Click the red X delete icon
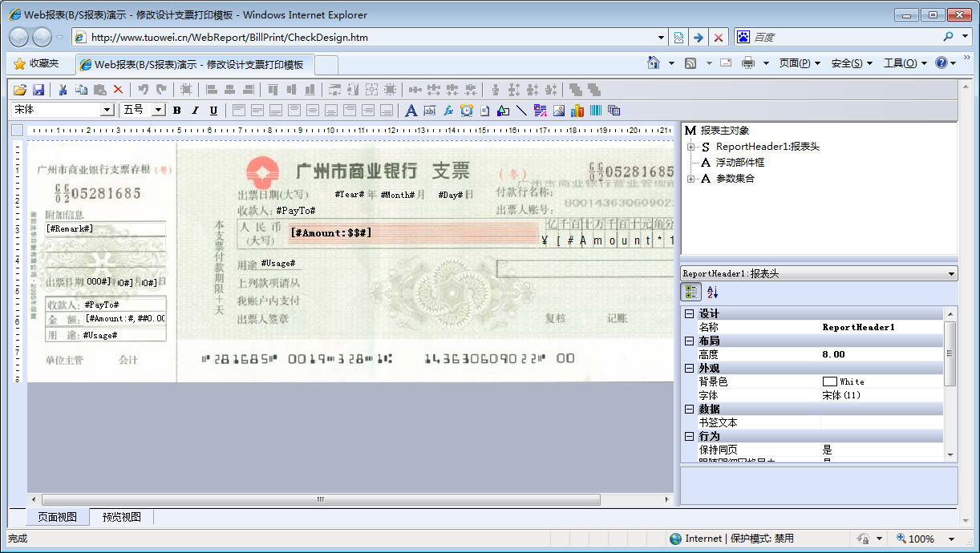The image size is (980, 553). [x=118, y=90]
